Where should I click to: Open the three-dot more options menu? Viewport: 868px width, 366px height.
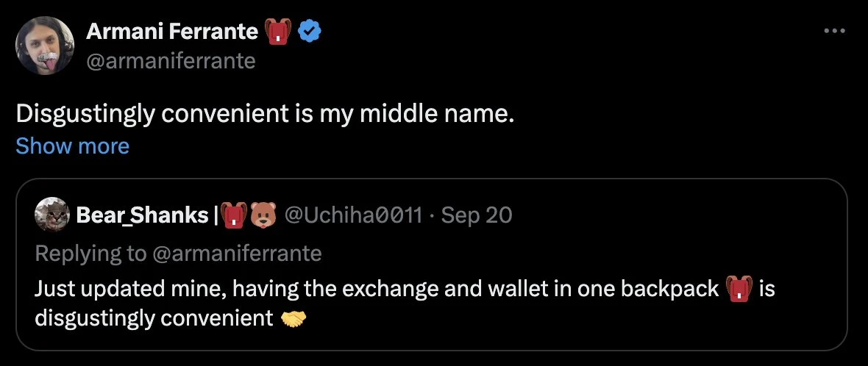click(835, 32)
